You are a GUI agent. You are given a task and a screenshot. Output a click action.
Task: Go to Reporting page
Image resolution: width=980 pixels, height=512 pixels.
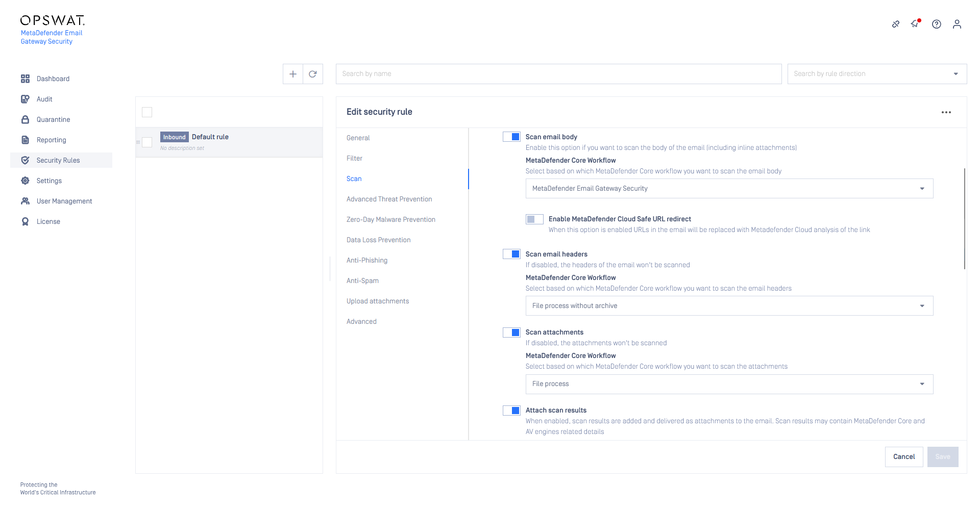point(51,140)
